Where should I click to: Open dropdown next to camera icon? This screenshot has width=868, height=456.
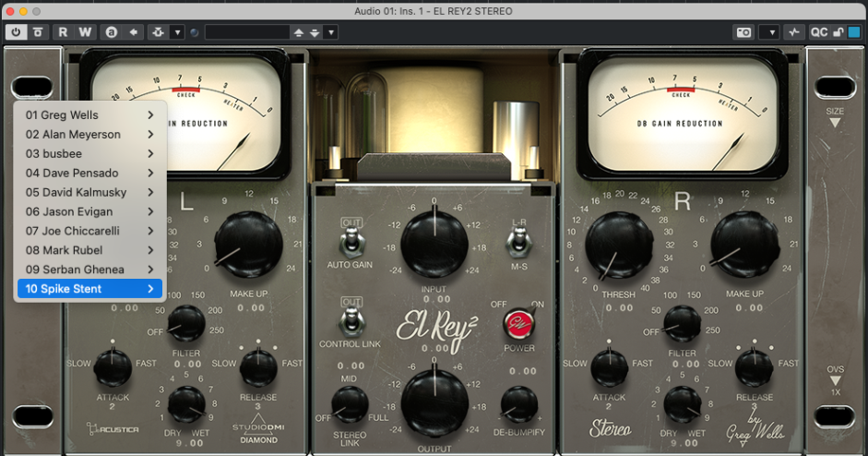(771, 32)
